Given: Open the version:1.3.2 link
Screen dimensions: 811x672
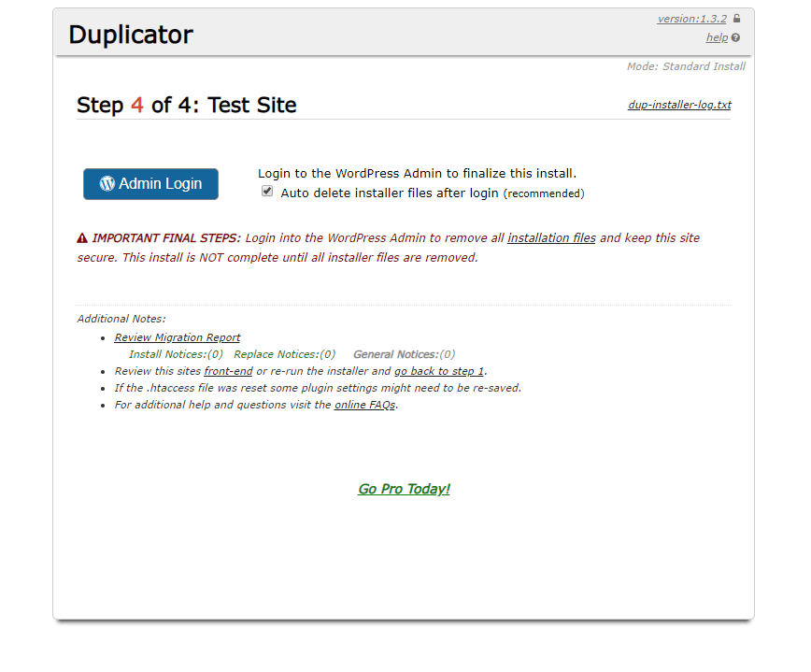Looking at the screenshot, I should point(691,19).
